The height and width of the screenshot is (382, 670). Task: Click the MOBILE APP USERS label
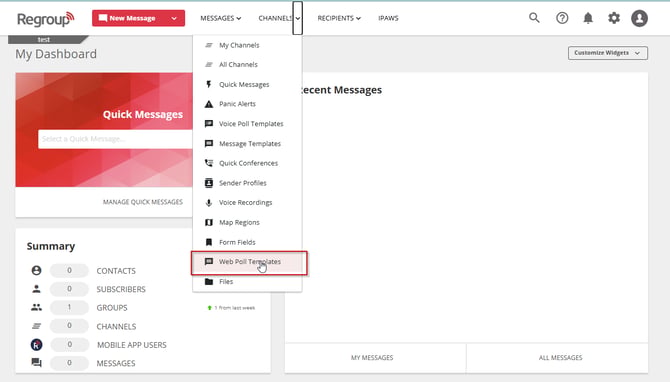pos(132,345)
